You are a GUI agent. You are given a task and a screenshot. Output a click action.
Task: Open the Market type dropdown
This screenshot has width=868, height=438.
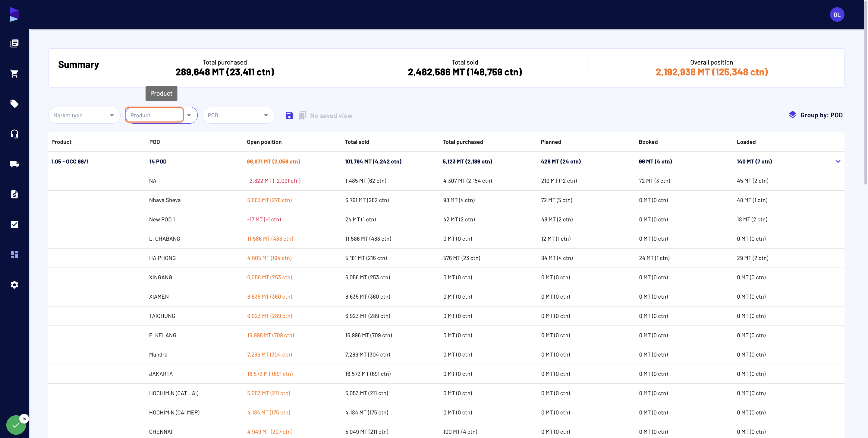(84, 115)
